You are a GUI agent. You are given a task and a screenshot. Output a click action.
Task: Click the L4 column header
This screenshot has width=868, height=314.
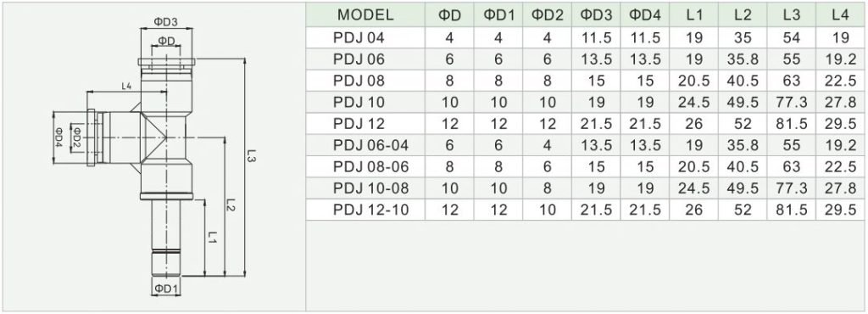[x=840, y=15]
